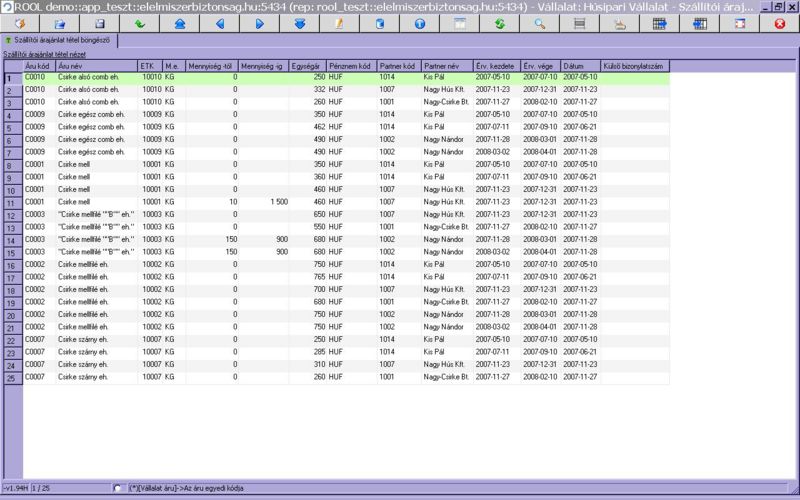Screen dimensions: 800x500
Task: Go to next record with right arrow
Action: click(259, 22)
